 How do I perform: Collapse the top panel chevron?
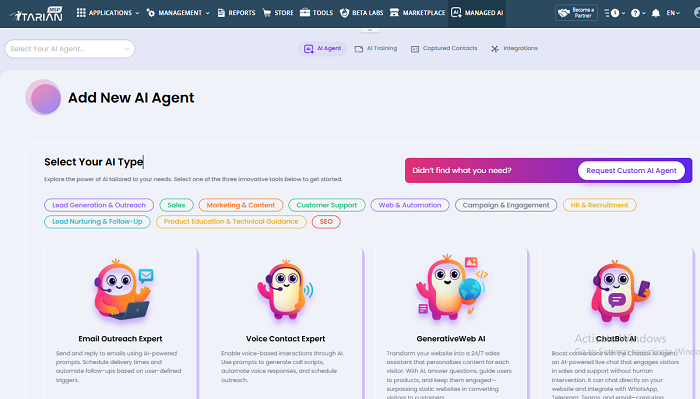click(370, 30)
